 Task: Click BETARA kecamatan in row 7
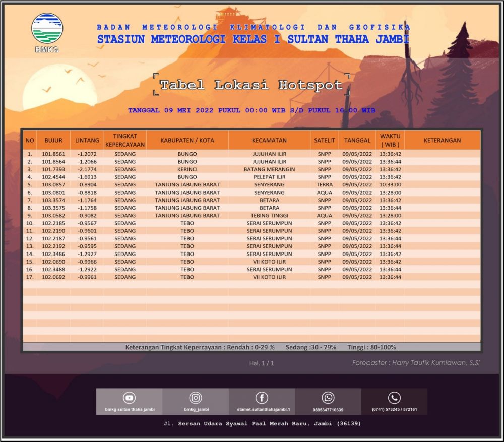[269, 200]
